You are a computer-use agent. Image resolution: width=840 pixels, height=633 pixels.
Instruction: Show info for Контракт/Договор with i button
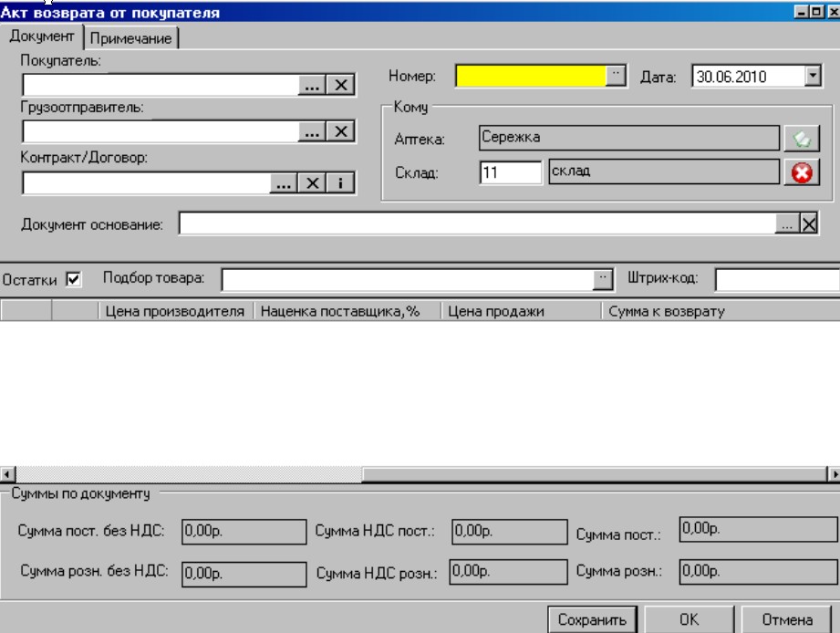[x=340, y=183]
